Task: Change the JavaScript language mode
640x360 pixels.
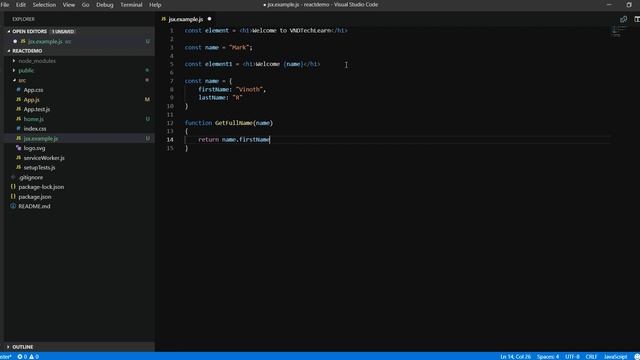Action: point(615,357)
